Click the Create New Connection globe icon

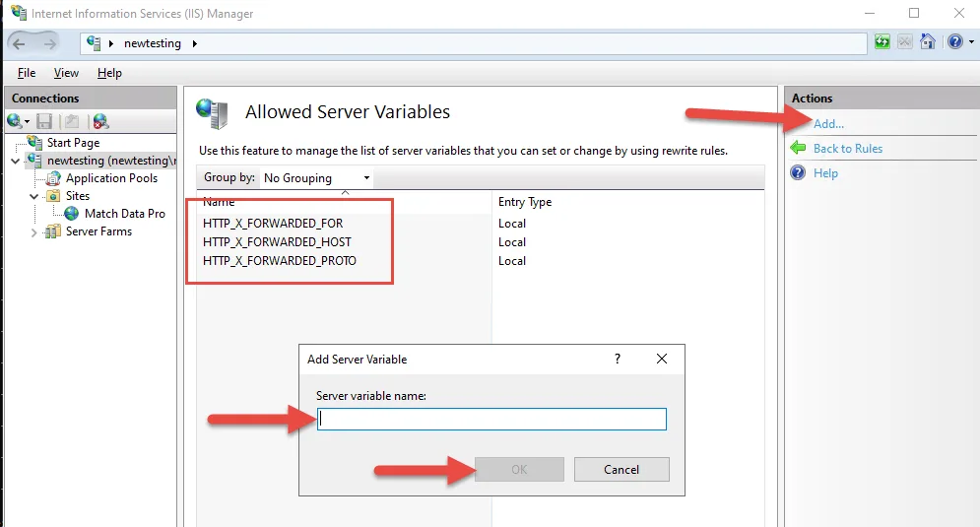coord(15,121)
